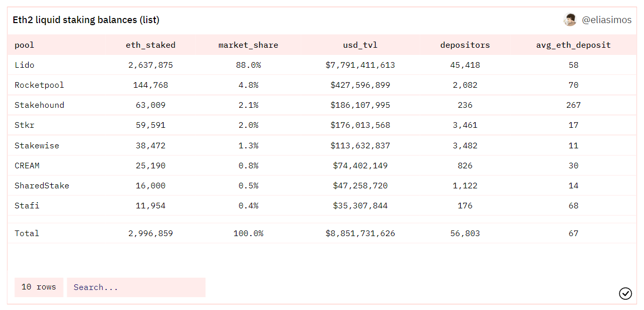The image size is (644, 310).
Task: Click the 826 depositors cell
Action: coord(465,166)
